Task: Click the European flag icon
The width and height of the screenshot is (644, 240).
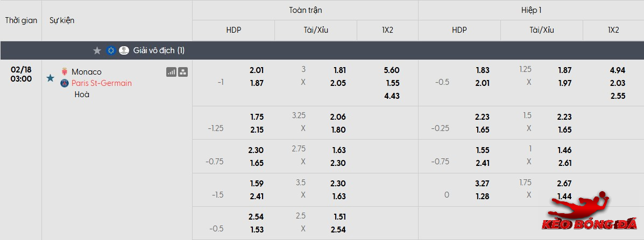Action: [x=111, y=50]
